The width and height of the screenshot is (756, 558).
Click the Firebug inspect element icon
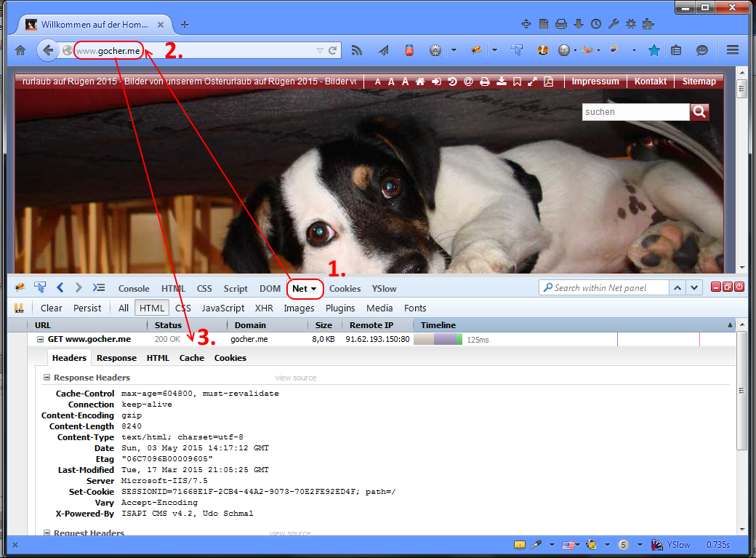click(41, 288)
